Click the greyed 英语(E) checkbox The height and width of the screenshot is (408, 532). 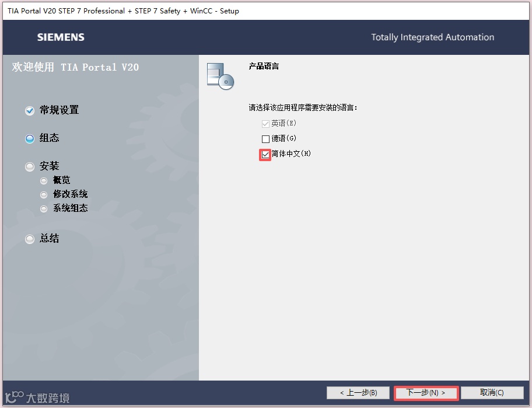tap(265, 124)
